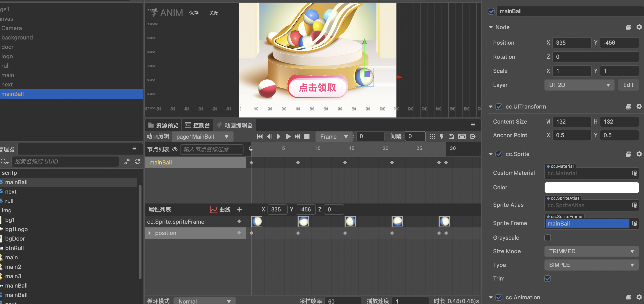Click the Edit layer button
The image size is (644, 304).
[628, 85]
